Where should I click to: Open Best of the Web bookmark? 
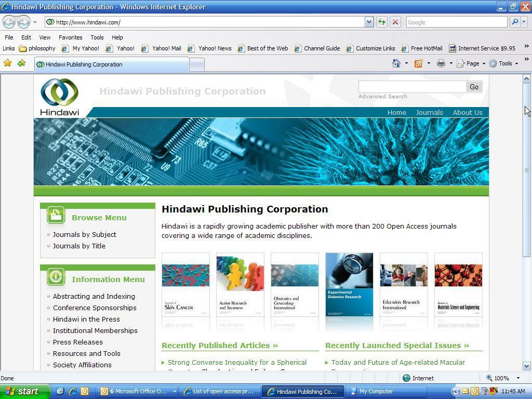263,48
